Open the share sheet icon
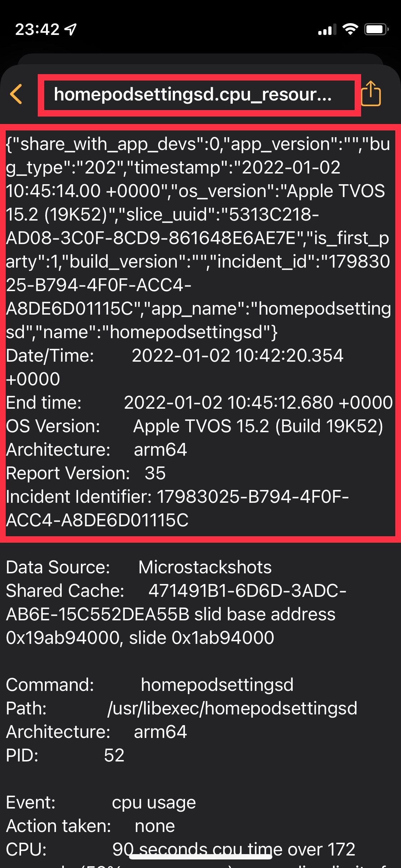401x868 pixels. [371, 94]
